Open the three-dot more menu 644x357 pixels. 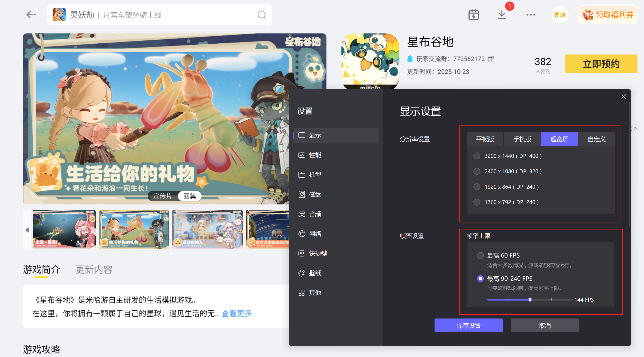click(x=531, y=15)
